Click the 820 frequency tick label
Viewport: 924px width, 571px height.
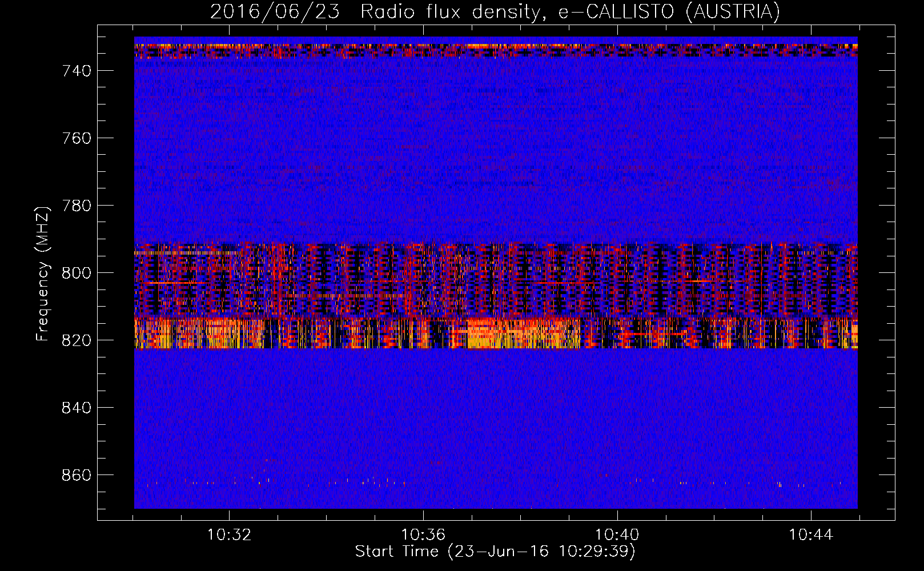pos(77,340)
